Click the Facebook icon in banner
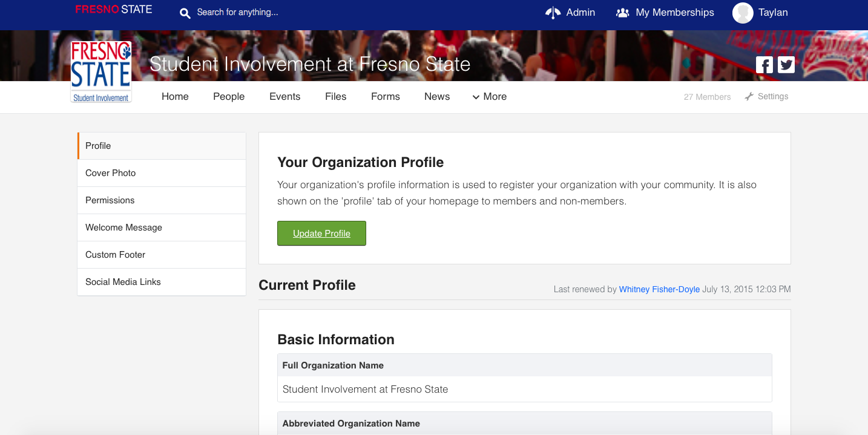The image size is (868, 435). click(764, 65)
